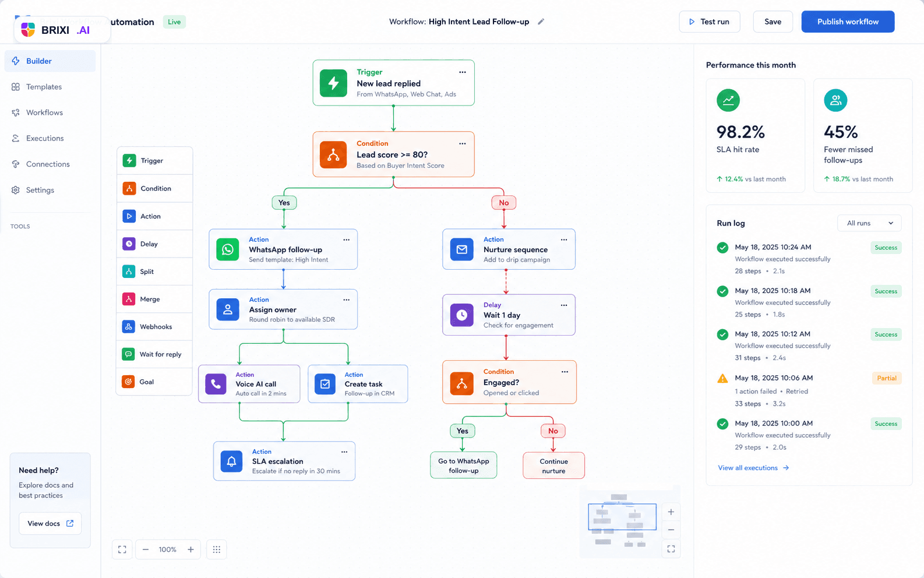The height and width of the screenshot is (578, 924).
Task: Click the BRIXI.AI logo
Action: click(62, 30)
